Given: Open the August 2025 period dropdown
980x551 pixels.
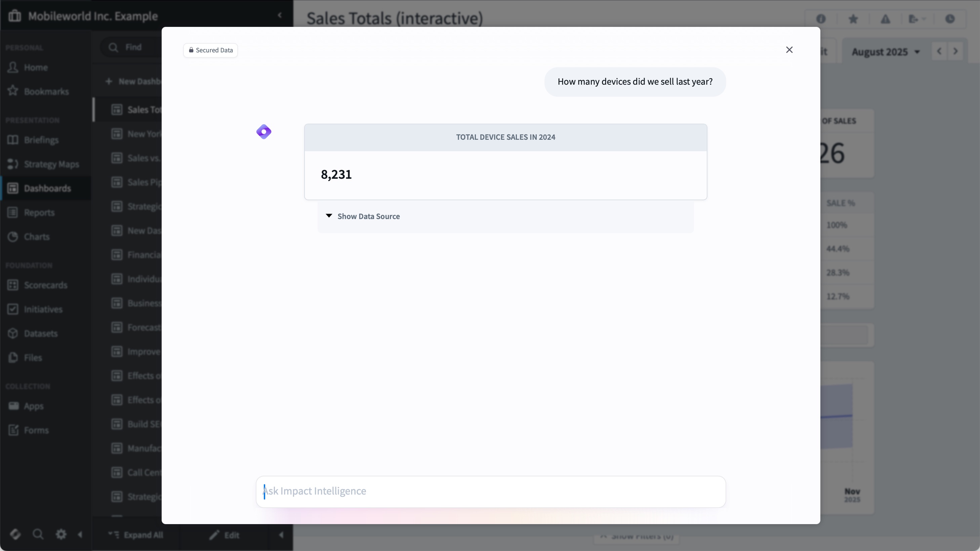Looking at the screenshot, I should click(885, 52).
